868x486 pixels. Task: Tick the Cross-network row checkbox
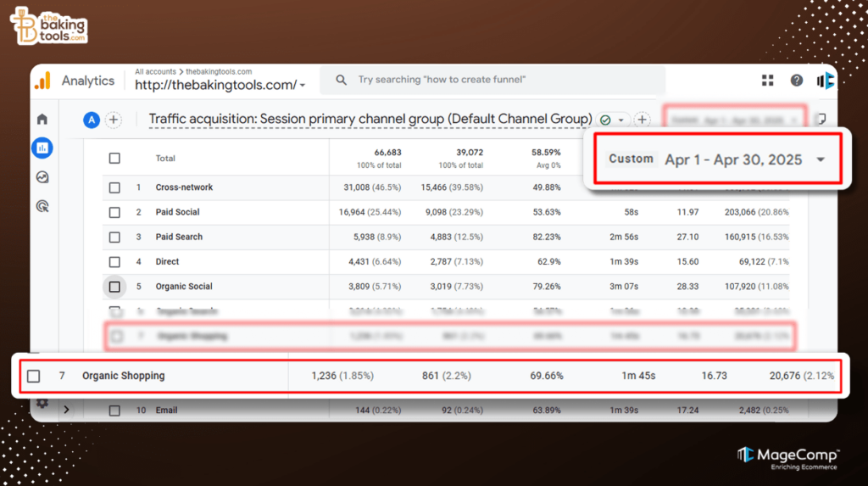(114, 187)
